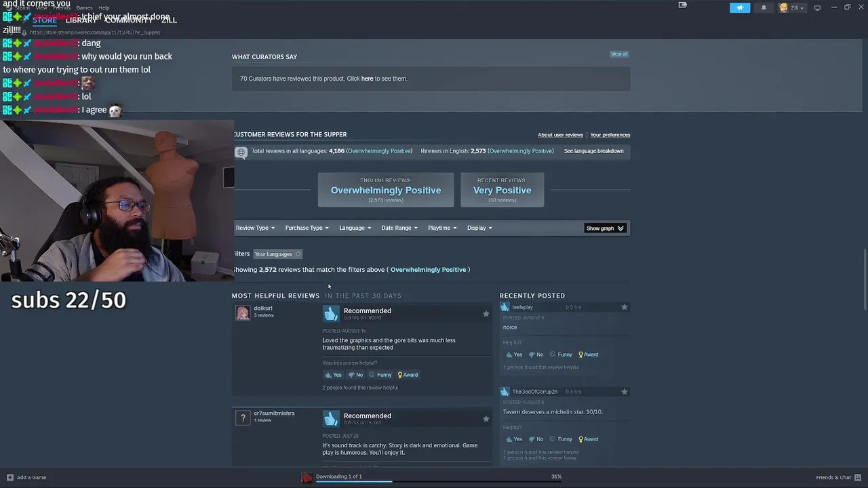
Task: Expand the Show graph panel
Action: click(605, 228)
